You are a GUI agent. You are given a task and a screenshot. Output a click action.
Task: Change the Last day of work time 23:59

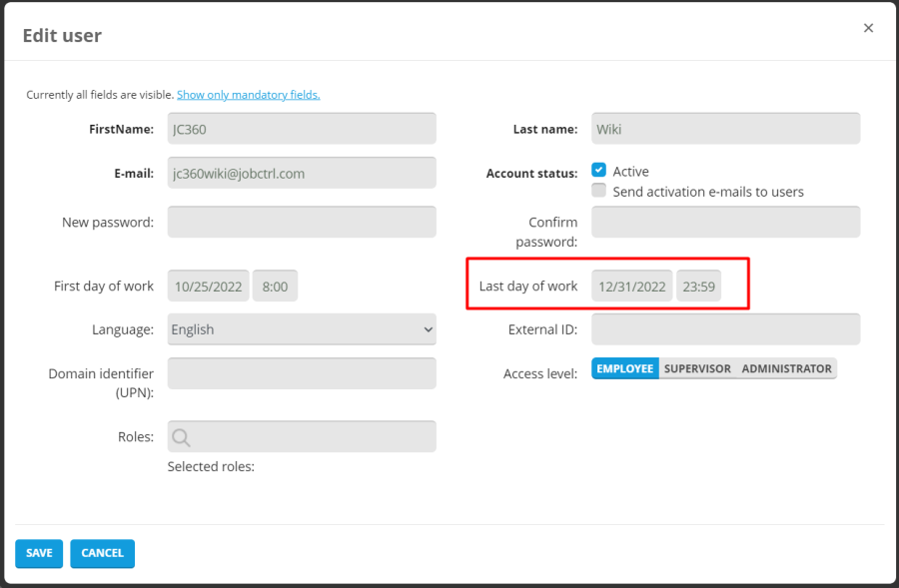pyautogui.click(x=698, y=287)
